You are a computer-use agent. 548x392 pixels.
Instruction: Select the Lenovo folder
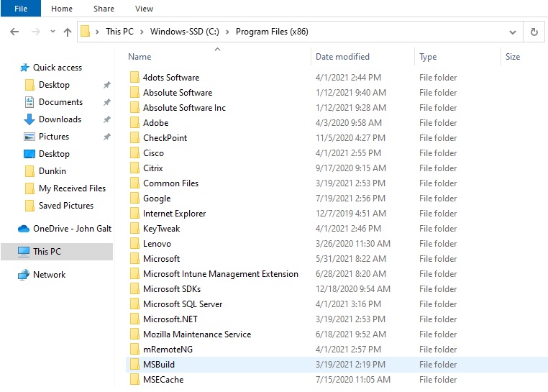click(157, 243)
